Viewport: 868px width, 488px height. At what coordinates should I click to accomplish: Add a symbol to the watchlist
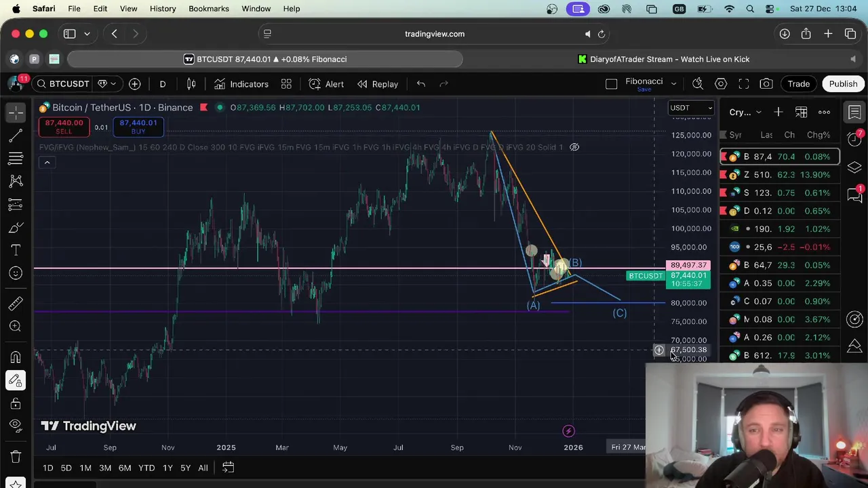point(778,112)
